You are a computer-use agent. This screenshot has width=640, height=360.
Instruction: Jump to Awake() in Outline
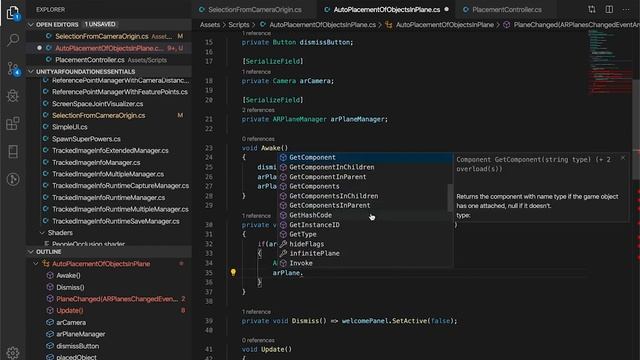(x=109, y=276)
